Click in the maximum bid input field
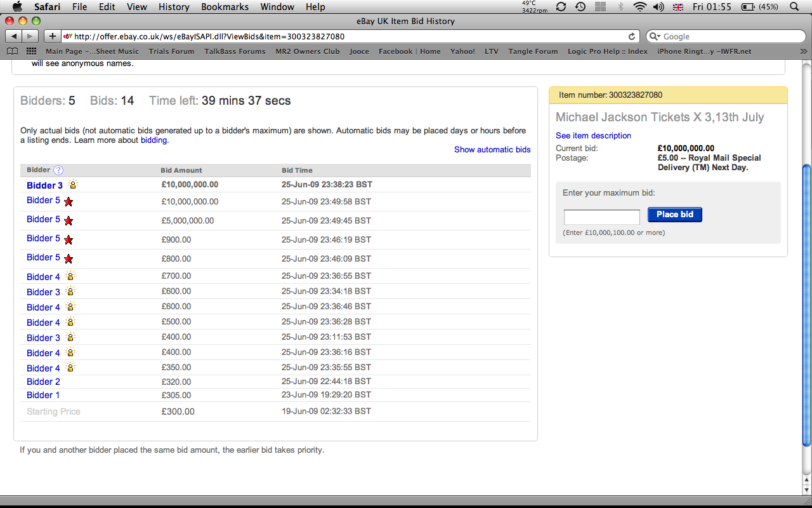Viewport: 812px width, 508px height. [x=602, y=217]
